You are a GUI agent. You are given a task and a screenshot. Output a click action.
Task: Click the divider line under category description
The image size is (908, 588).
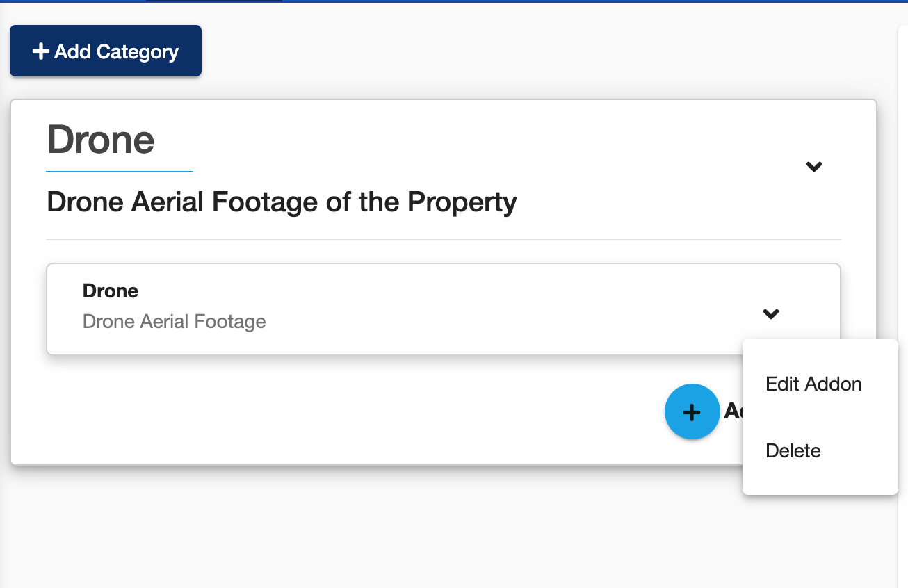click(444, 240)
